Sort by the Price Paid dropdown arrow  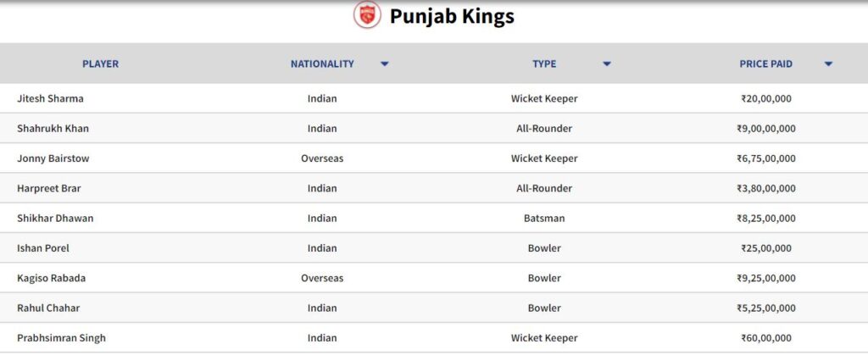[x=828, y=64]
